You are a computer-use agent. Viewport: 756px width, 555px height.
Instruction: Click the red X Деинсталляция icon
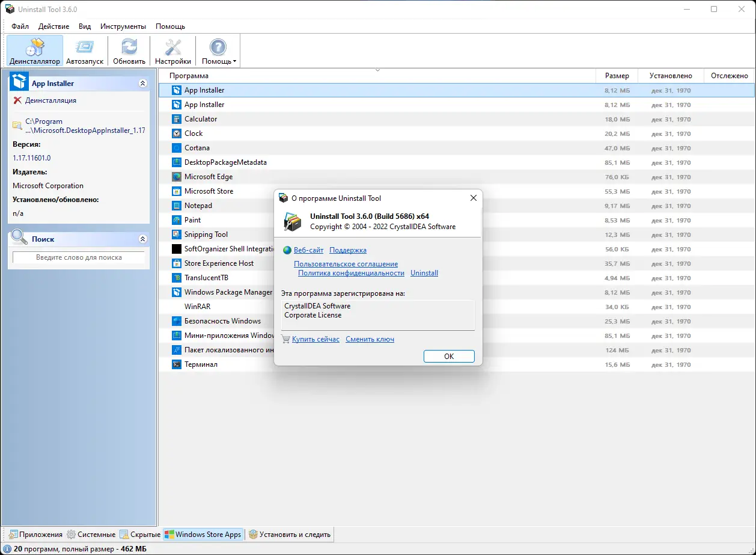(x=17, y=100)
